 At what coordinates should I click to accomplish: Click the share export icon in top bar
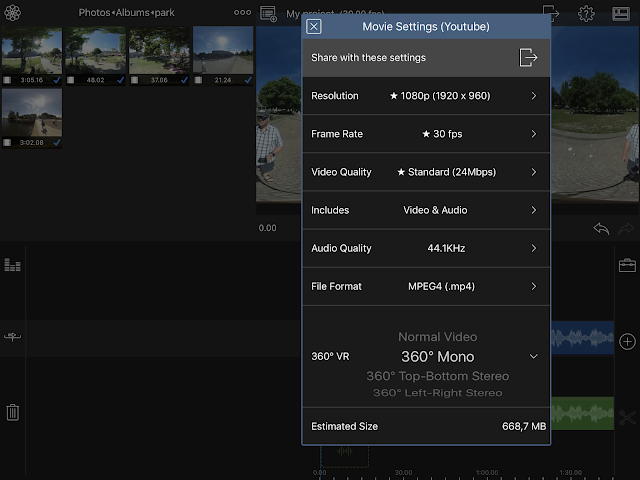pyautogui.click(x=551, y=13)
